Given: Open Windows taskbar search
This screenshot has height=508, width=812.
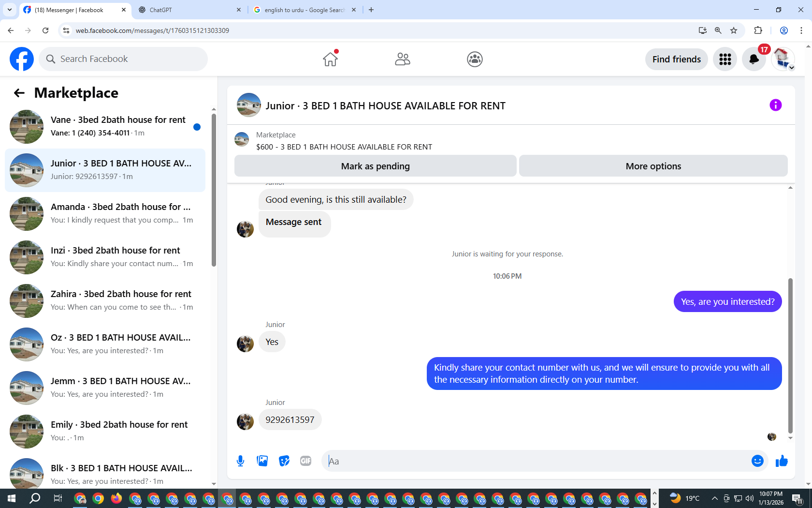Looking at the screenshot, I should pos(35,498).
